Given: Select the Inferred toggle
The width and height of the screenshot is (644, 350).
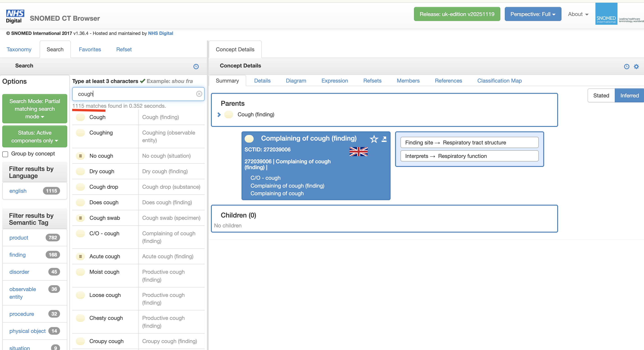Looking at the screenshot, I should 629,95.
